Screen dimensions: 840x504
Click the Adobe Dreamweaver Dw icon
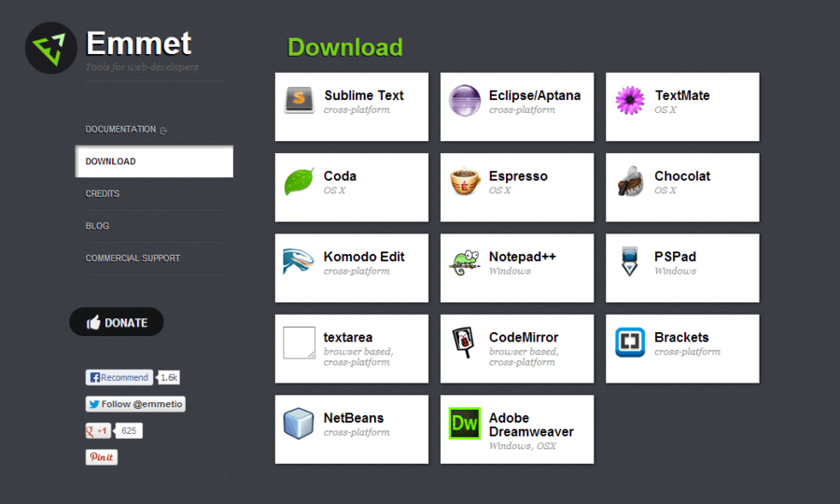coord(464,423)
